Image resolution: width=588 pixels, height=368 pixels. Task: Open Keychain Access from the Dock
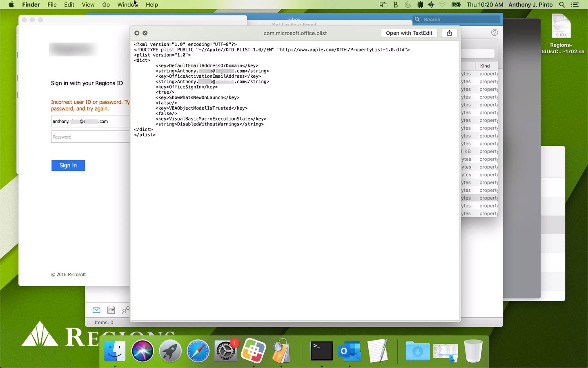pyautogui.click(x=281, y=351)
